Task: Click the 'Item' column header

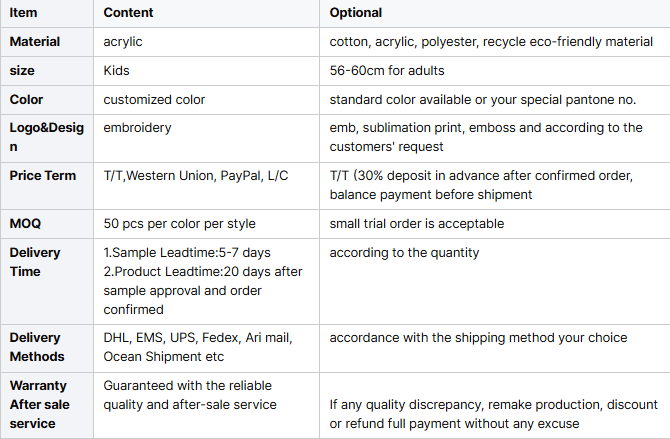Action: [23, 13]
